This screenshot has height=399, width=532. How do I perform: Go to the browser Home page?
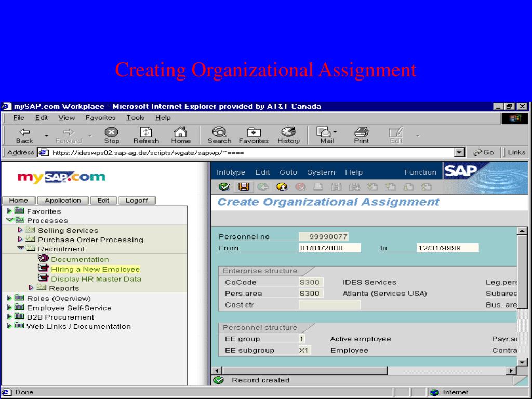180,136
